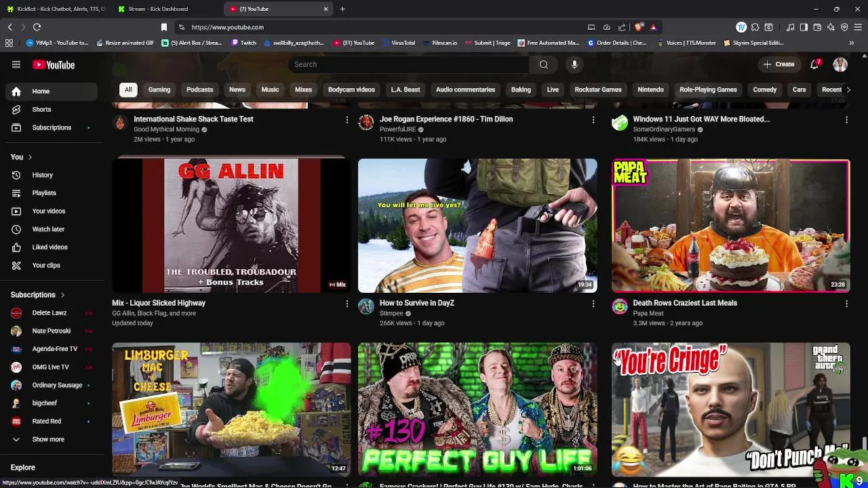Viewport: 868px width, 488px height.
Task: Open the Twitch bookmark
Action: click(244, 43)
